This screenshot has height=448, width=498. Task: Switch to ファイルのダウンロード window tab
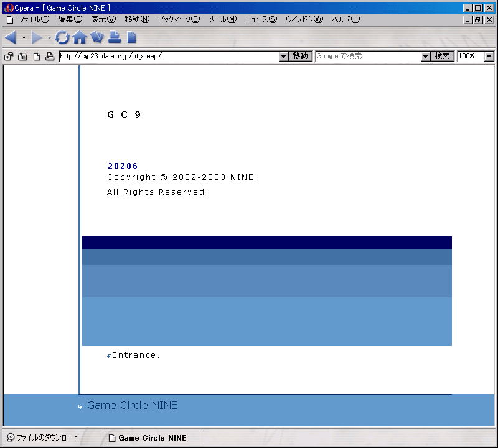[x=53, y=437]
